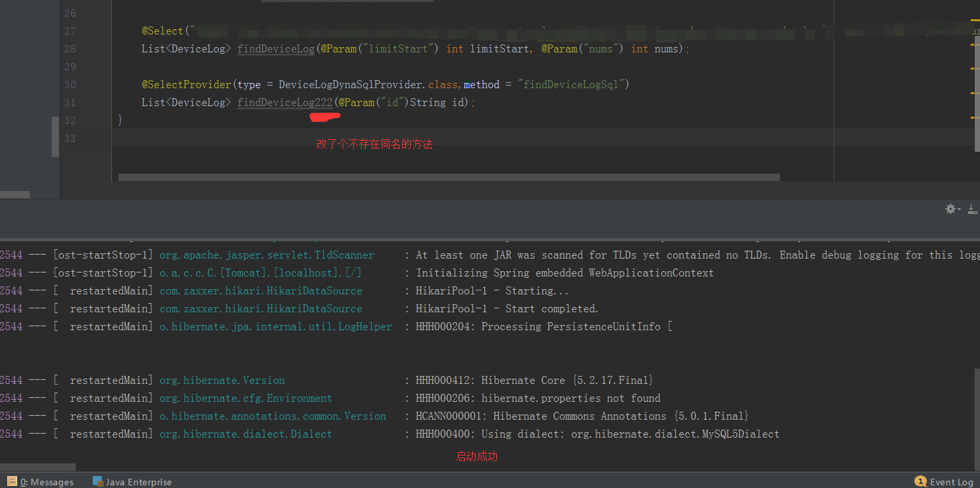Click the Event Log bell icon
The image size is (980, 488).
[x=920, y=481]
